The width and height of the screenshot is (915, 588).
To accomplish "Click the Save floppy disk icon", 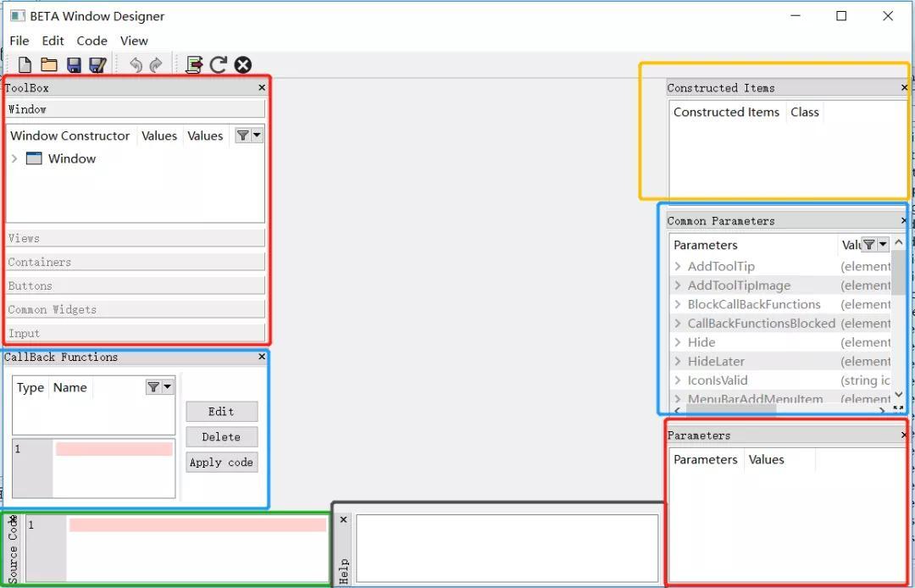I will pyautogui.click(x=74, y=64).
